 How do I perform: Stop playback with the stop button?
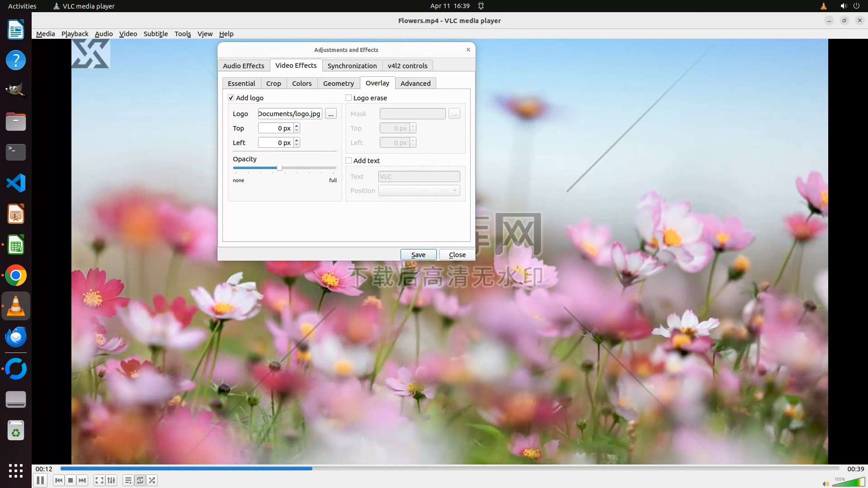click(x=71, y=480)
